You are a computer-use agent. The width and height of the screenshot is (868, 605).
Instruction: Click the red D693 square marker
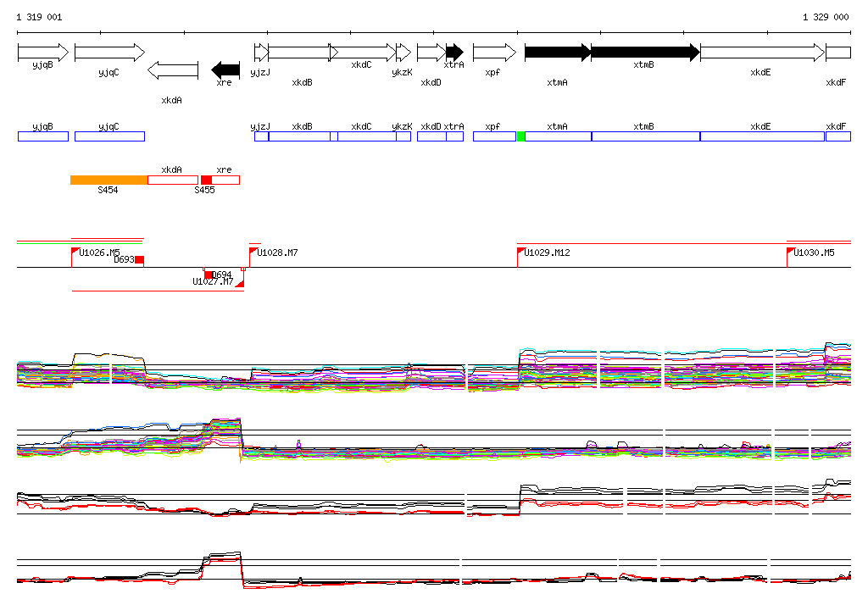click(x=140, y=260)
